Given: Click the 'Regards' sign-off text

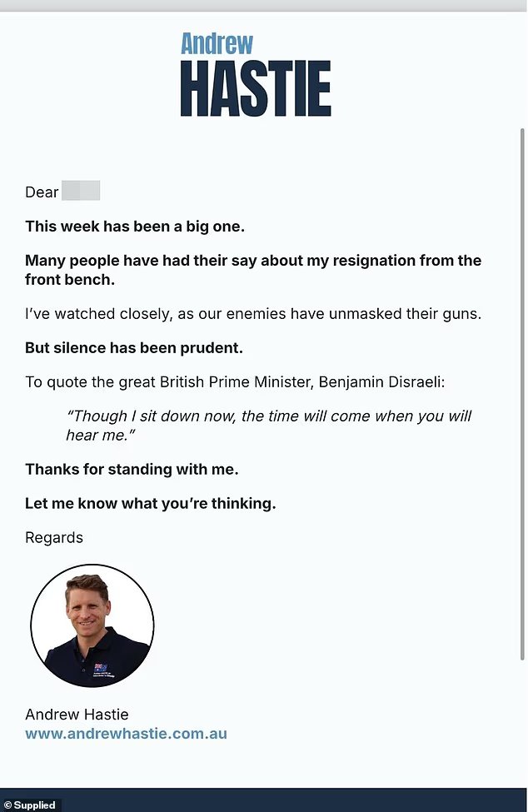Looking at the screenshot, I should click(x=54, y=537).
